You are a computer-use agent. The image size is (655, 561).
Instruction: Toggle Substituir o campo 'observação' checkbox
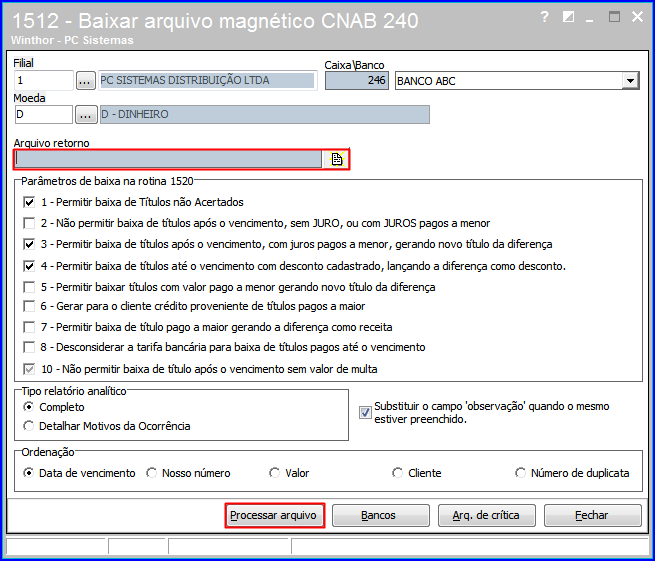pos(365,413)
